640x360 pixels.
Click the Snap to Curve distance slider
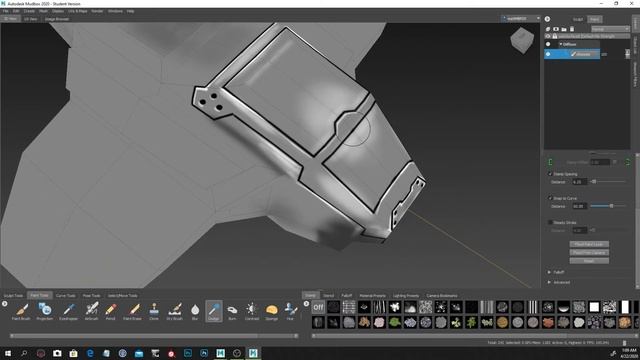(608, 206)
